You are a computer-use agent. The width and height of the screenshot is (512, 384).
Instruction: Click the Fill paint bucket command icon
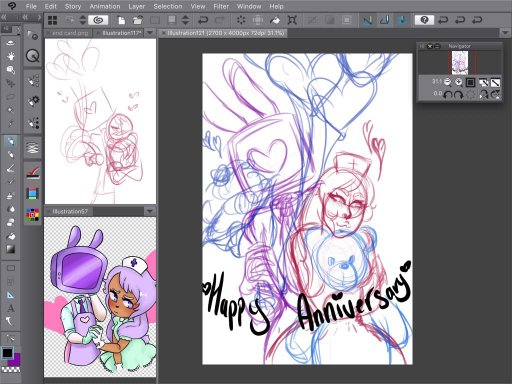[x=275, y=20]
